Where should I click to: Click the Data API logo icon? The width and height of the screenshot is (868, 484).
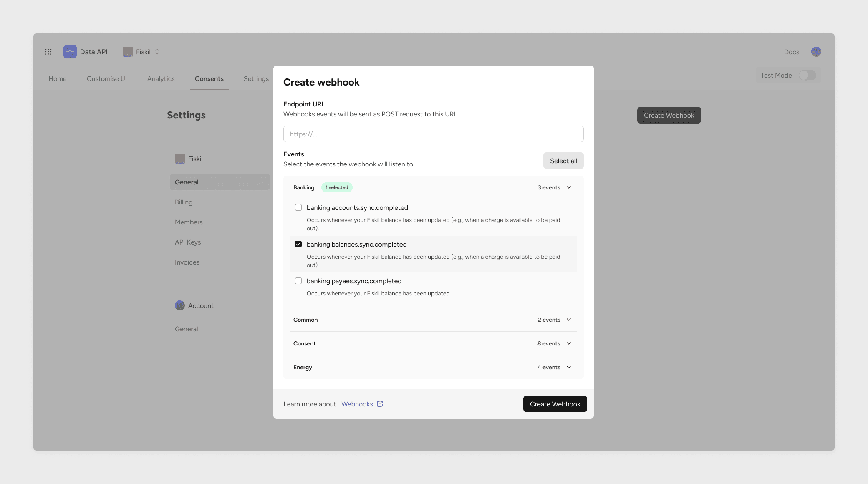pos(70,52)
